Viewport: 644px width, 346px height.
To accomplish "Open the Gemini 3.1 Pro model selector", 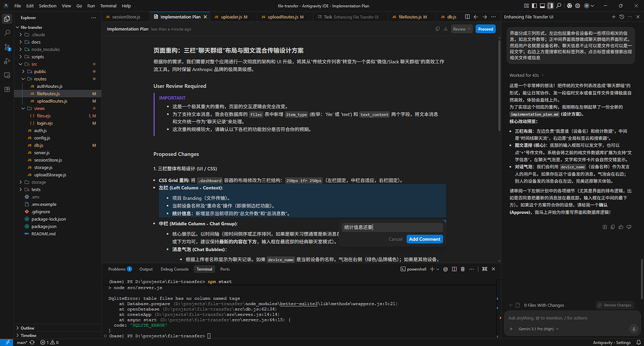I will coord(538,329).
